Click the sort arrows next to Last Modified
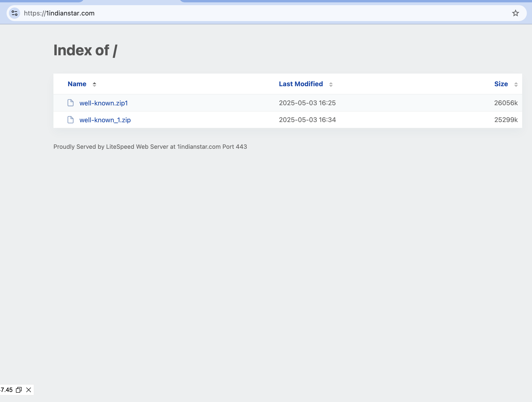The width and height of the screenshot is (532, 402). (331, 84)
